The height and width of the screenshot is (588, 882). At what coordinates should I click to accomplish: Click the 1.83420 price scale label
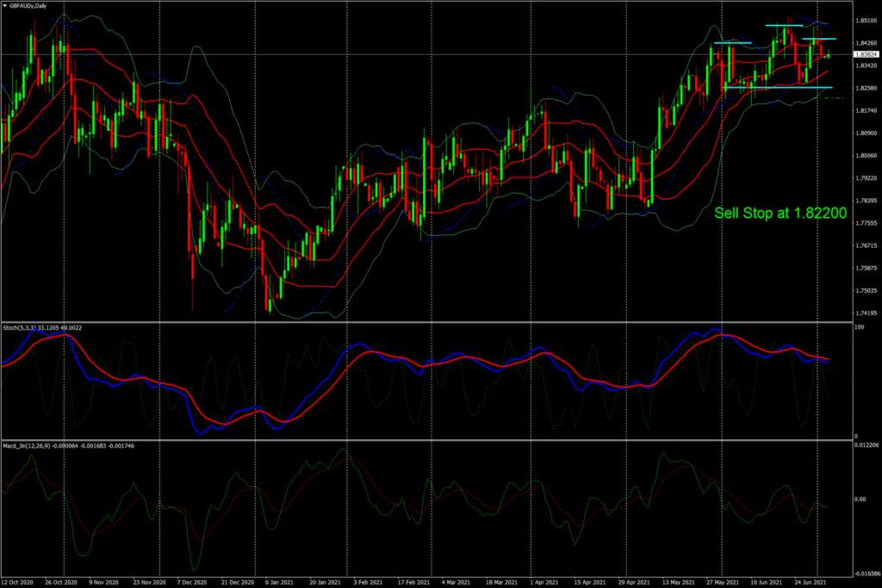866,65
